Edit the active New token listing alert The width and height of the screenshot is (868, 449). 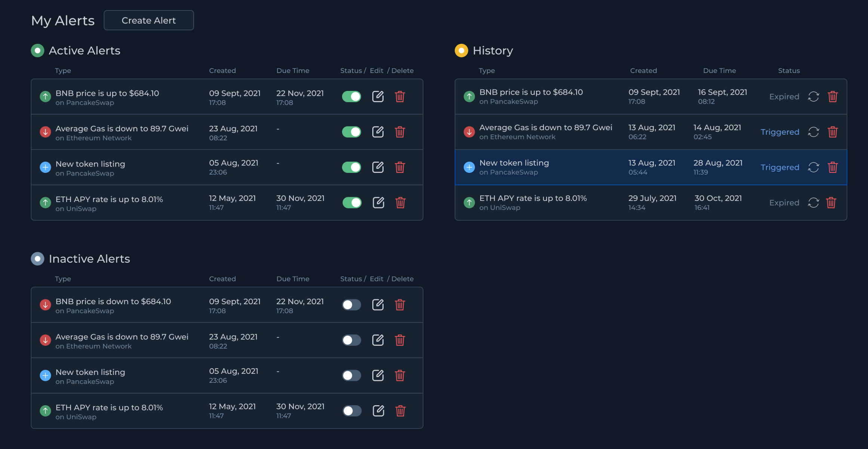(378, 167)
